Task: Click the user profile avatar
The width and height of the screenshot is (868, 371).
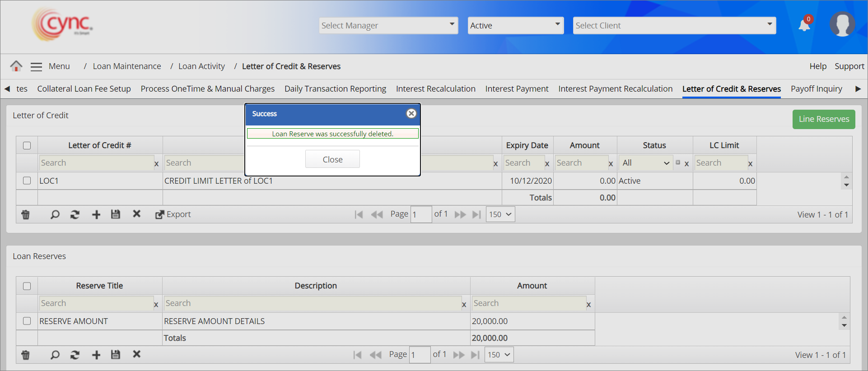Action: (x=842, y=24)
